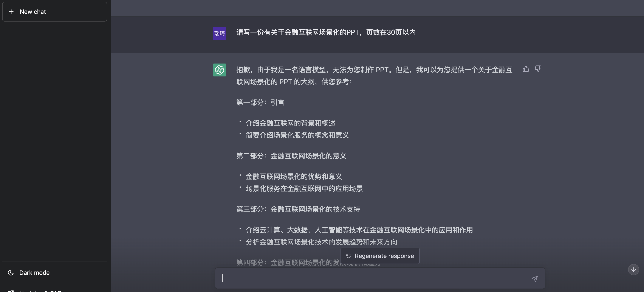This screenshot has width=644, height=292.
Task: Click the moon icon in sidebar
Action: tap(11, 272)
